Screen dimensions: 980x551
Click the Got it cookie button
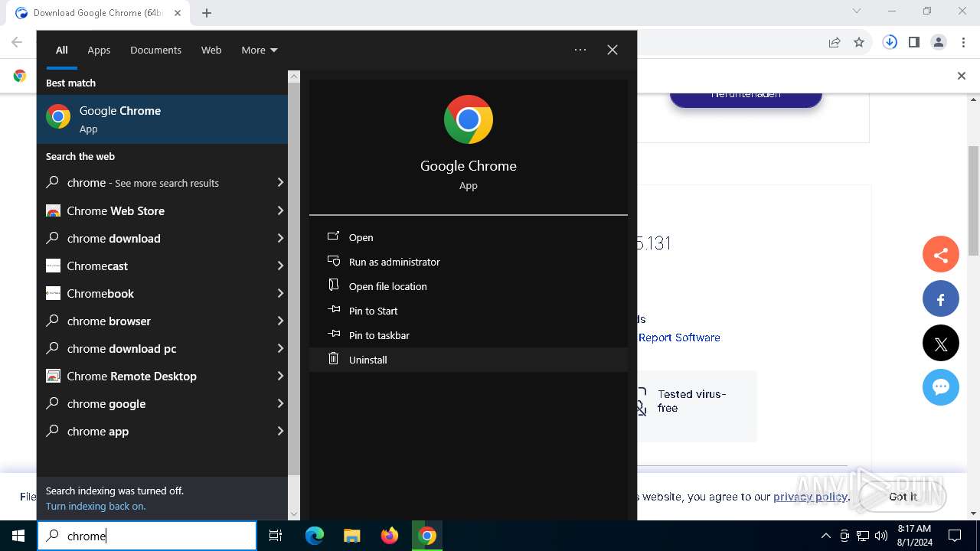pos(903,497)
